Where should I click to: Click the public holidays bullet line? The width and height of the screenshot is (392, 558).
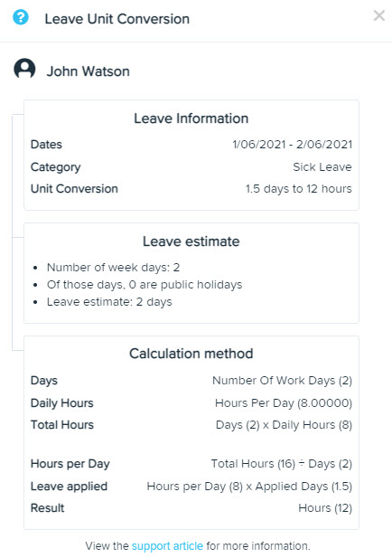[x=145, y=285]
